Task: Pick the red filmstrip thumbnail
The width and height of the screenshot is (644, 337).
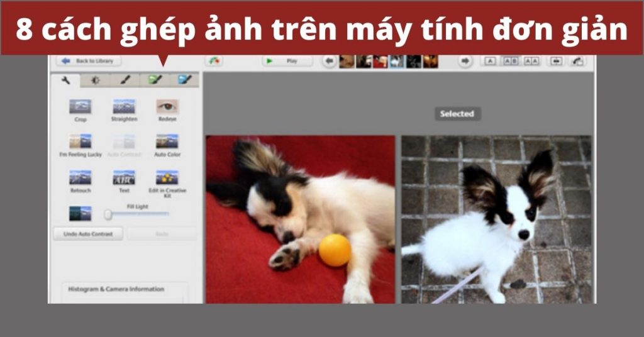Action: [x=380, y=61]
